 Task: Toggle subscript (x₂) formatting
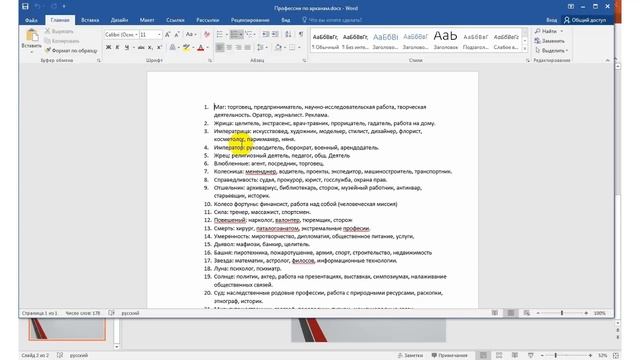[x=150, y=48]
